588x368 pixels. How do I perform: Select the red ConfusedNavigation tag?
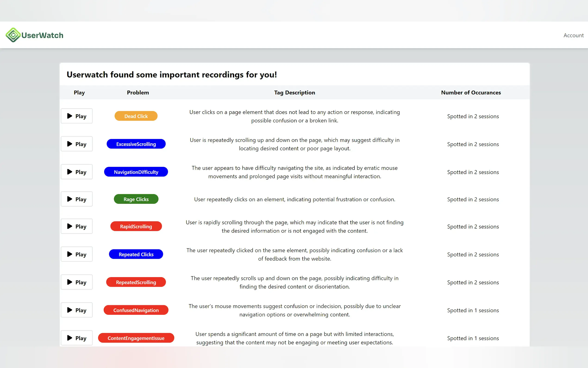pyautogui.click(x=136, y=310)
